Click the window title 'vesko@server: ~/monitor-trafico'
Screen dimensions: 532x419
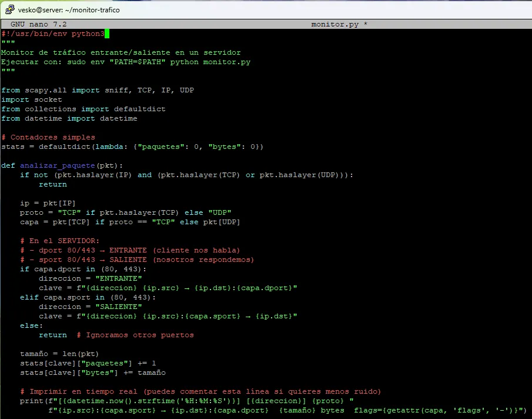click(x=69, y=10)
